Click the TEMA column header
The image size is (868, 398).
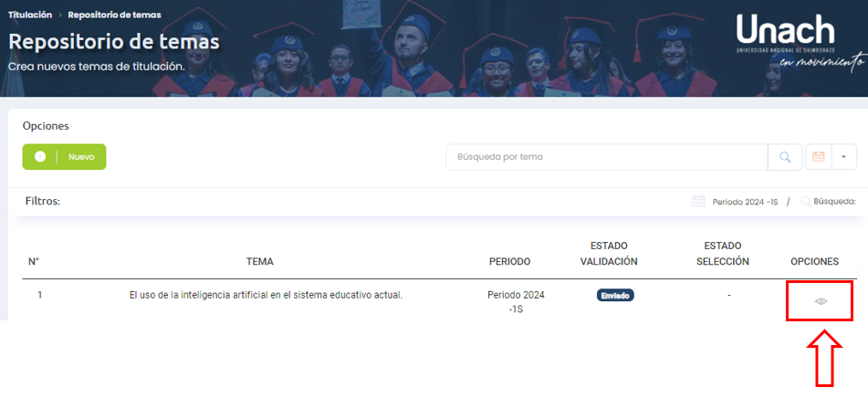click(260, 262)
